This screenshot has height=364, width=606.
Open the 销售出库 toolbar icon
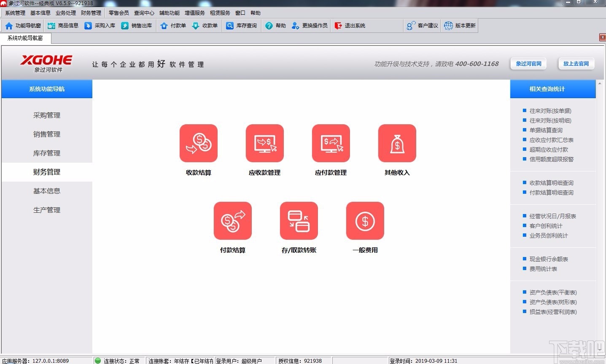point(137,25)
